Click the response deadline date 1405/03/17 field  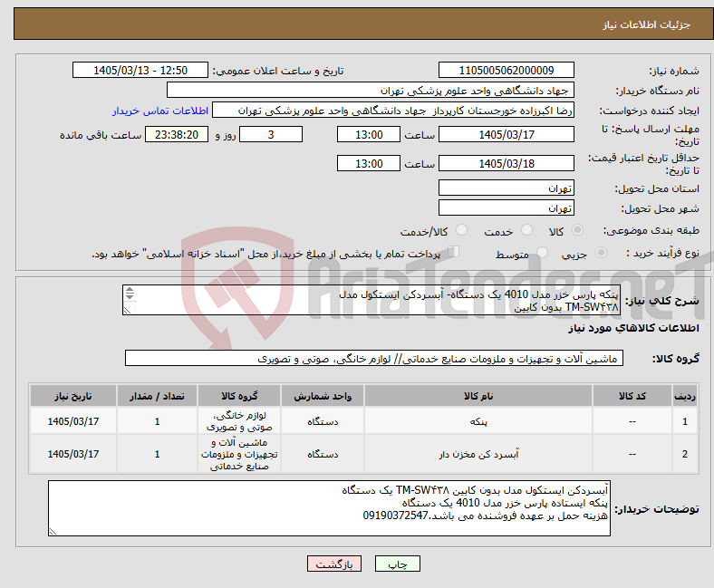click(x=506, y=134)
